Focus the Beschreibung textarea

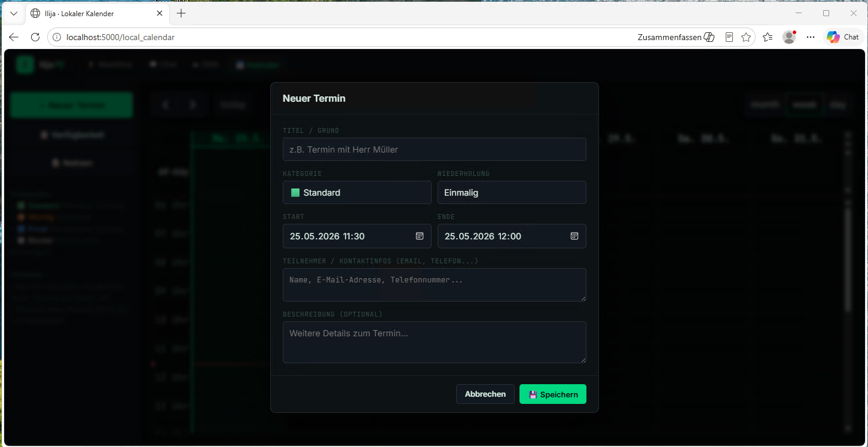pos(435,342)
